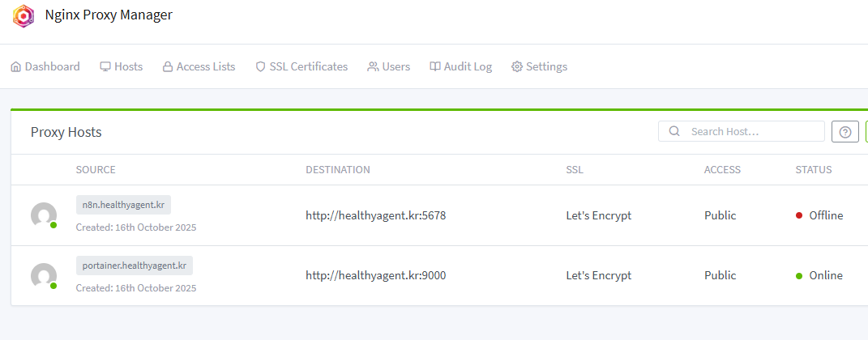
Task: Click the help question mark icon
Action: pos(844,132)
